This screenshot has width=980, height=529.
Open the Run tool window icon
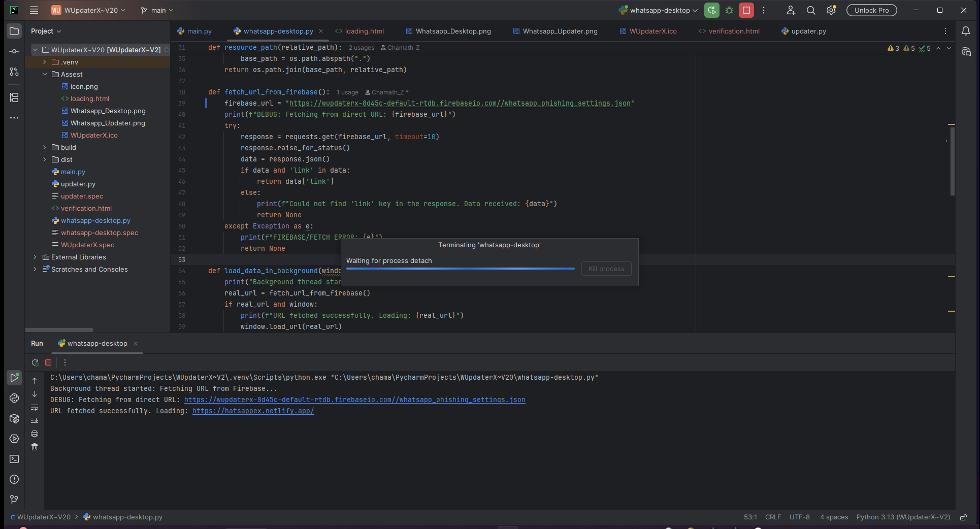pyautogui.click(x=14, y=378)
